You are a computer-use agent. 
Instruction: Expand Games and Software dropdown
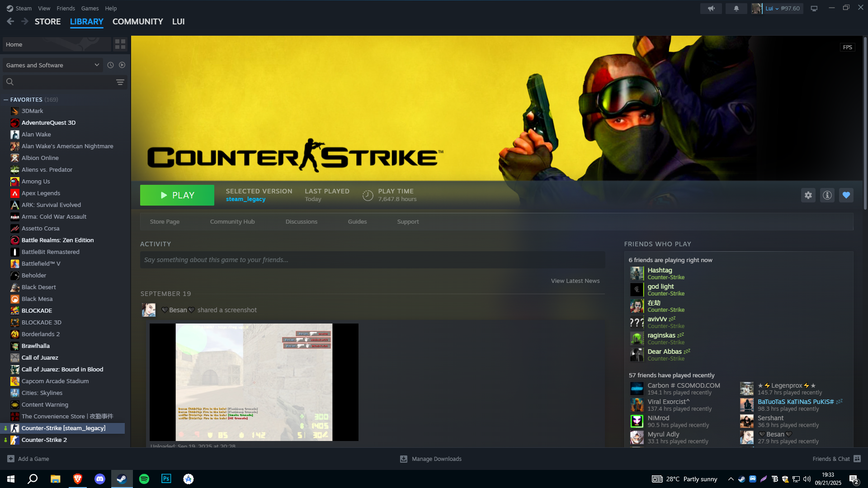[x=52, y=65]
